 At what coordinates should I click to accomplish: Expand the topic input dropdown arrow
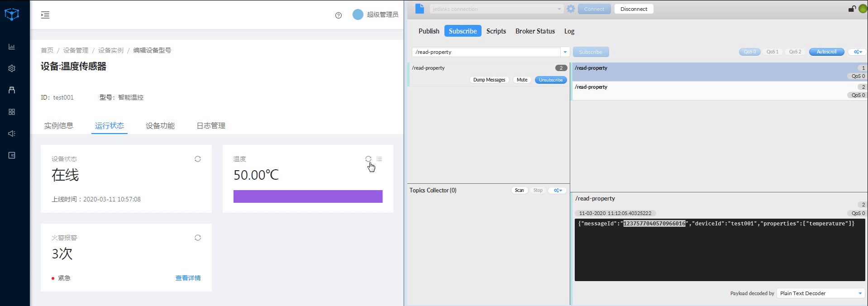coord(565,52)
